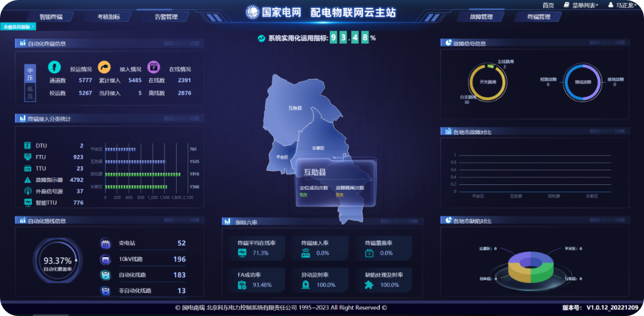This screenshot has height=316, width=644.
Task: Switch to the 告警管理 tab
Action: click(166, 17)
